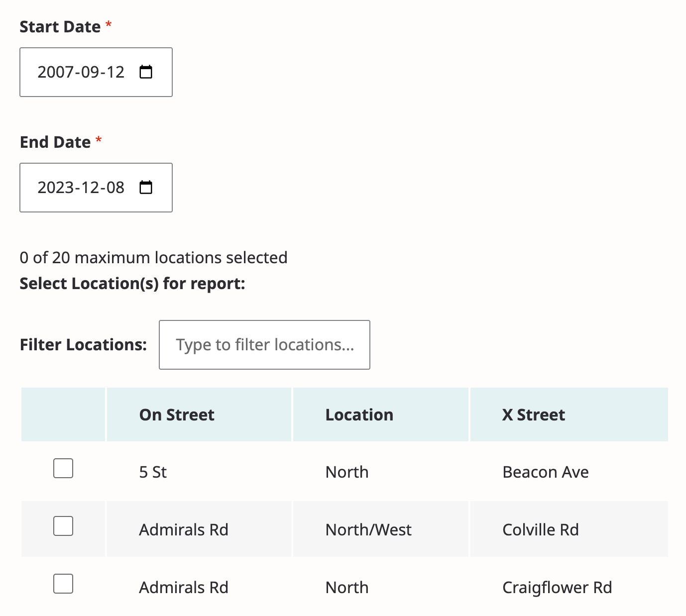This screenshot has height=616, width=686.
Task: Click the month 09 in Start Date
Action: pos(90,72)
